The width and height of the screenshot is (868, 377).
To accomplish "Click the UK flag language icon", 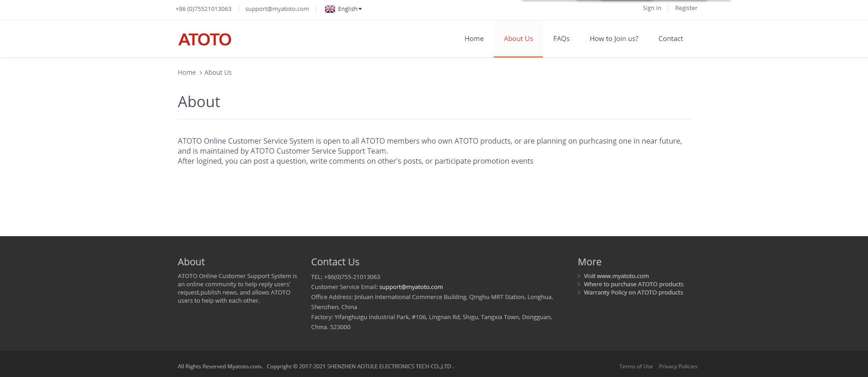I will pyautogui.click(x=330, y=9).
